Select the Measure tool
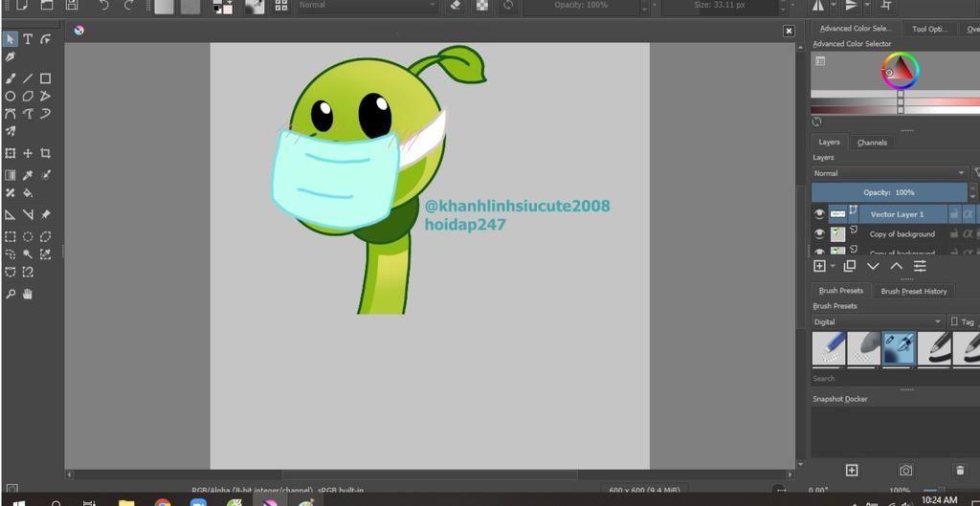The height and width of the screenshot is (506, 980). [x=28, y=214]
